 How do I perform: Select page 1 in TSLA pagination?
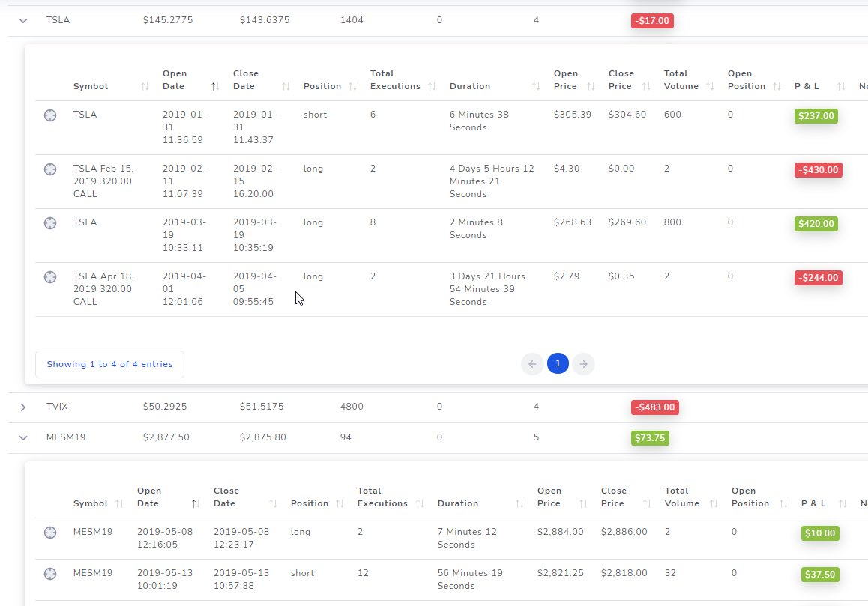[558, 363]
